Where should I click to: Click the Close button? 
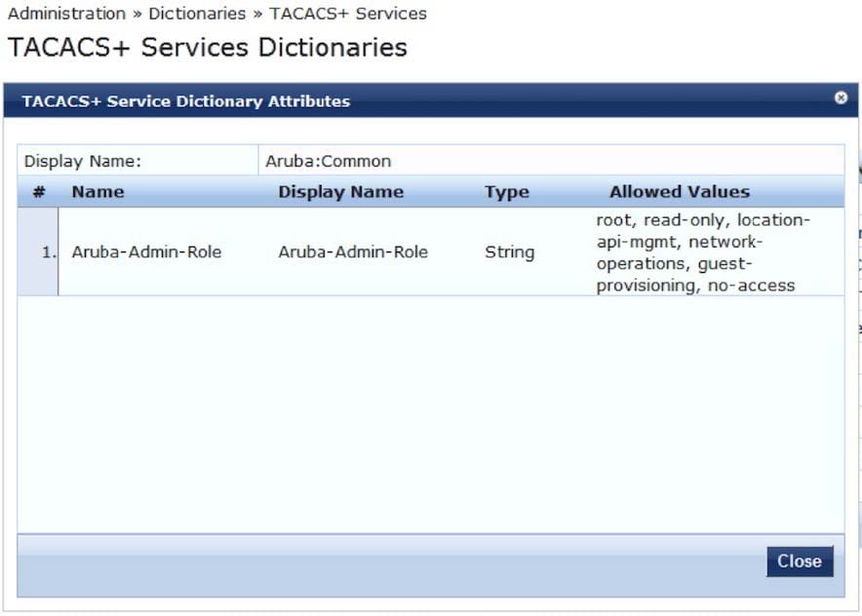pyautogui.click(x=800, y=561)
